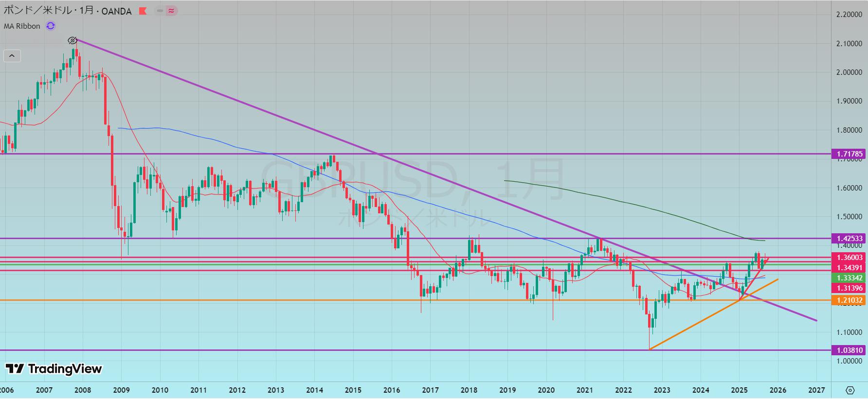Viewport: 868px width, 399px height.
Task: Click the 1.36003 pink price label
Action: click(850, 258)
